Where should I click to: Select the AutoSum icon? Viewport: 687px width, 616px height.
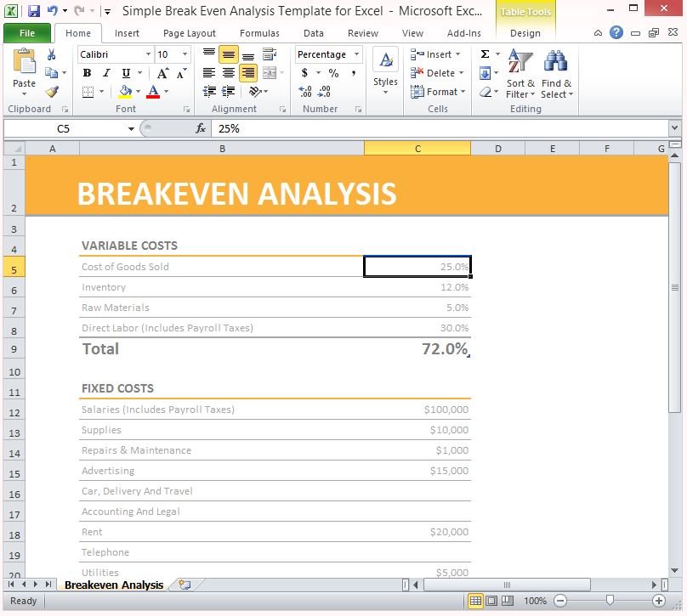coord(484,54)
